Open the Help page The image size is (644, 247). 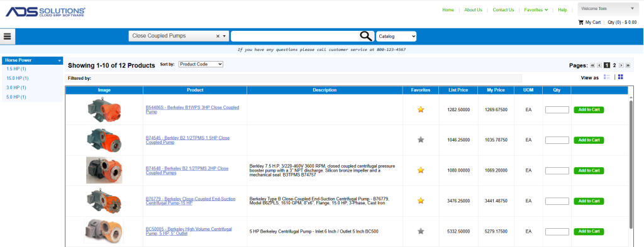[x=562, y=10]
